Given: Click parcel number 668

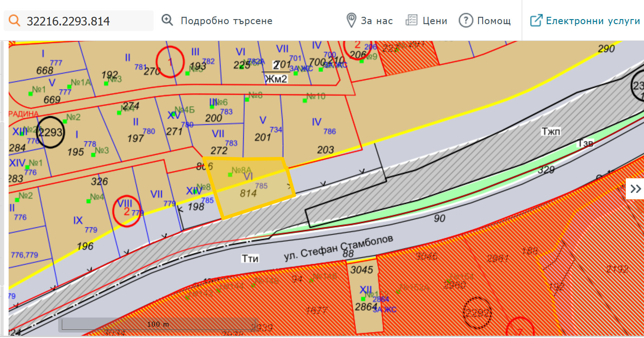Looking at the screenshot, I should click(45, 71).
